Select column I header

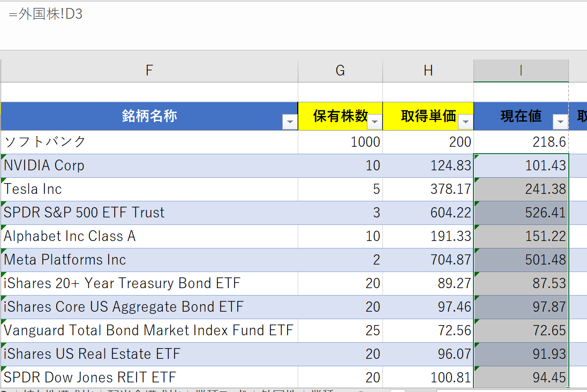click(521, 70)
